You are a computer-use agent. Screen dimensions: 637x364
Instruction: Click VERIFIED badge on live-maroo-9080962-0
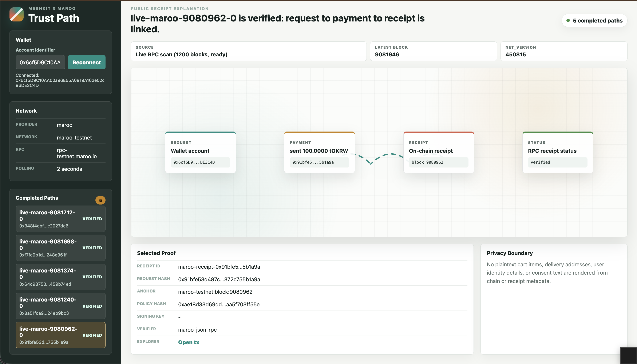[x=92, y=335]
